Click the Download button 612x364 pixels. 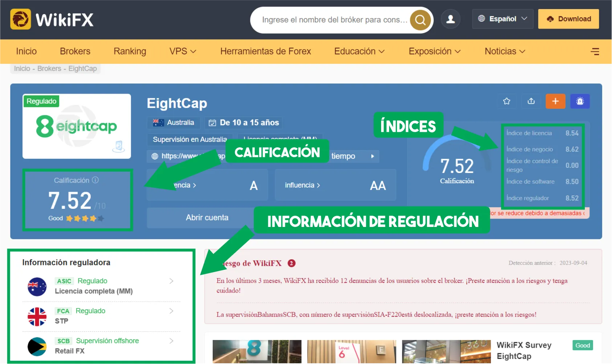point(568,19)
